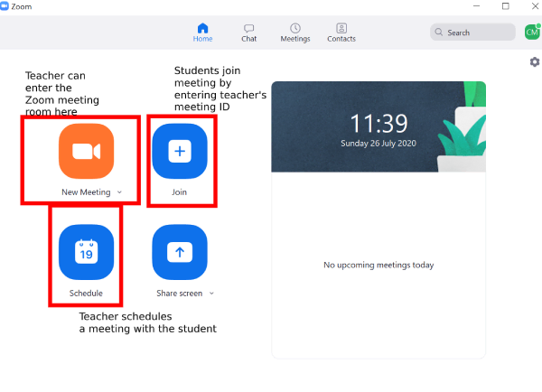542x392 pixels.
Task: Start a New Meeting with the orange camera icon
Action: [x=86, y=151]
